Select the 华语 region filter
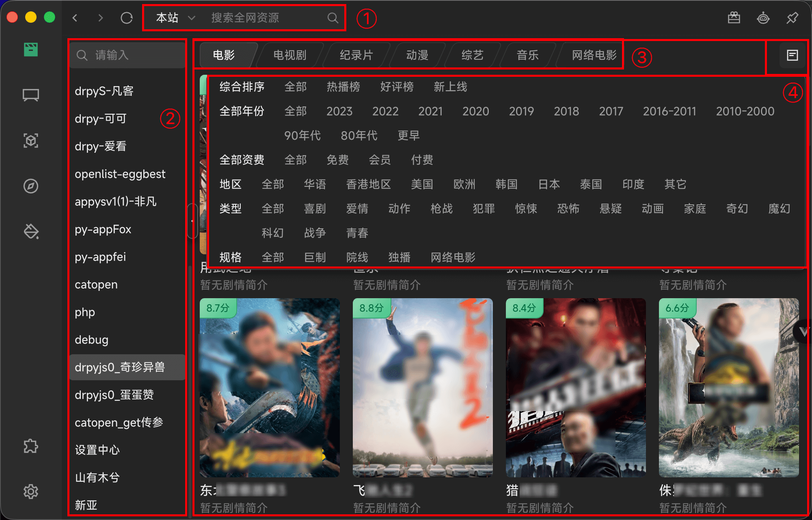The image size is (812, 520). (x=315, y=184)
